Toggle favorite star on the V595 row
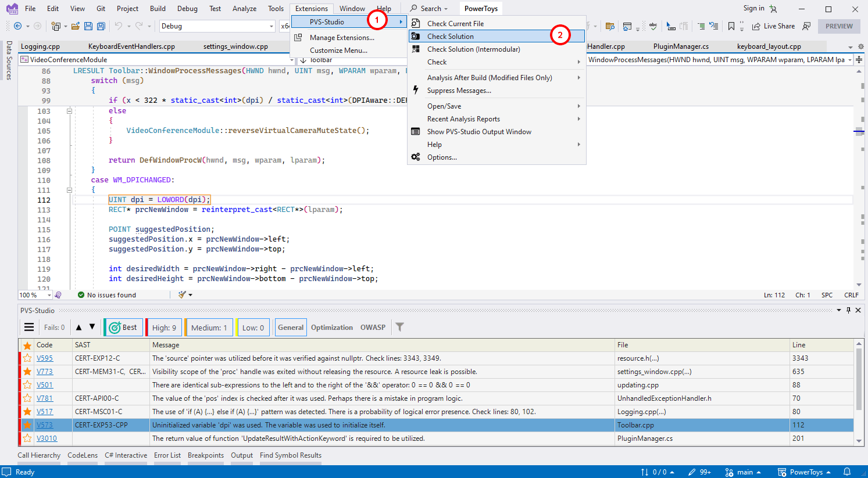 coord(27,358)
